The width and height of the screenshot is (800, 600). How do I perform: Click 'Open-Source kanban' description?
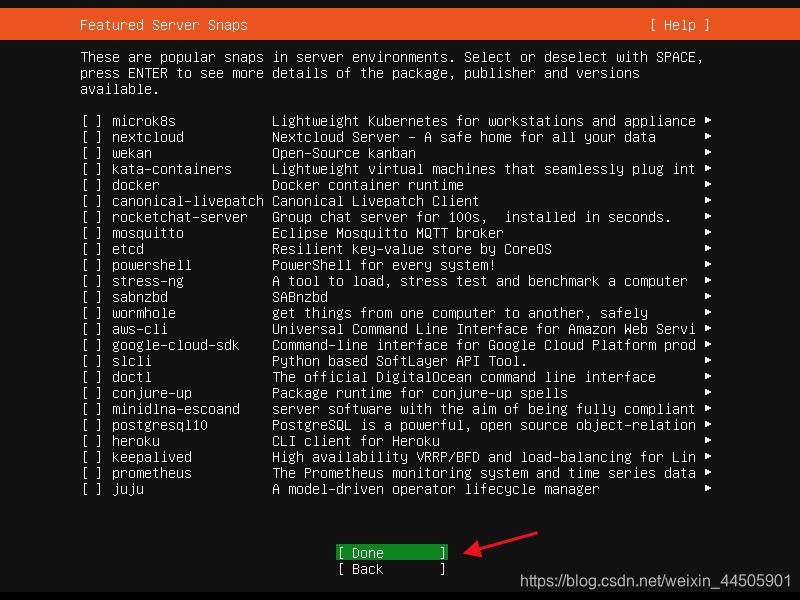click(x=344, y=153)
